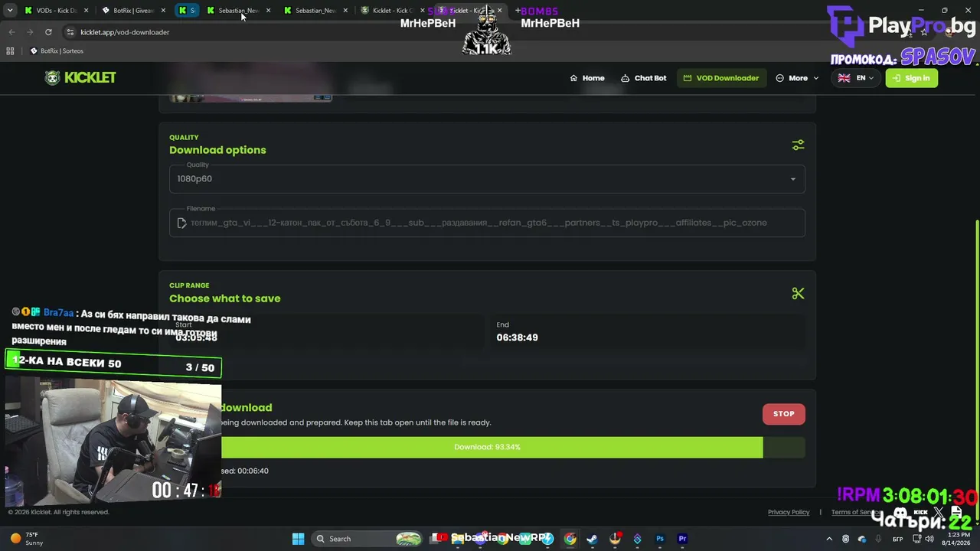980x551 pixels.
Task: Click the download options sliders icon
Action: tap(798, 145)
